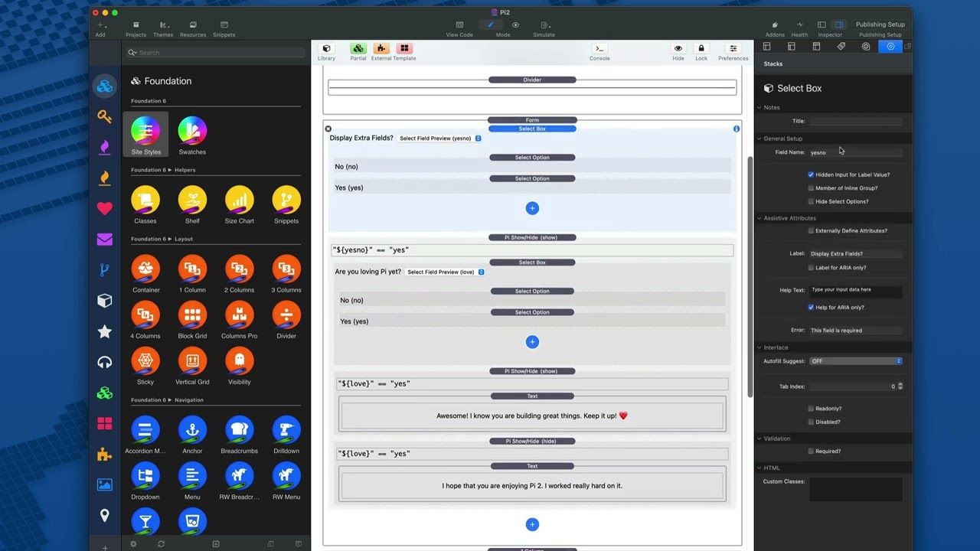The width and height of the screenshot is (980, 551).
Task: Check Externally Define Attributes
Action: click(x=811, y=230)
